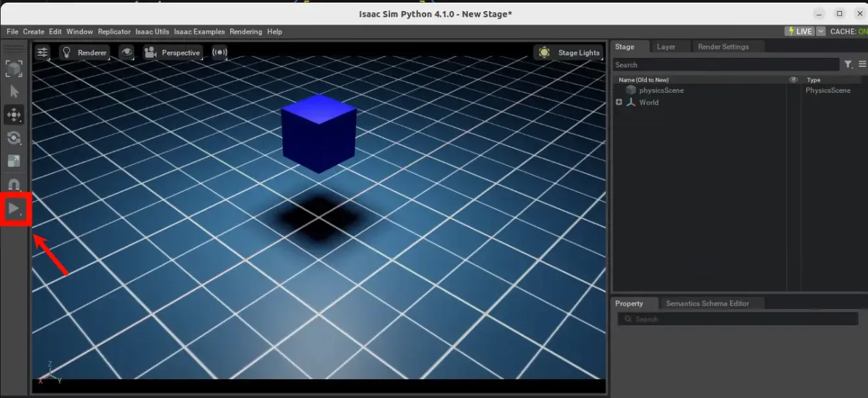Viewport: 868px width, 398px height.
Task: Expand the World tree item
Action: pos(619,103)
